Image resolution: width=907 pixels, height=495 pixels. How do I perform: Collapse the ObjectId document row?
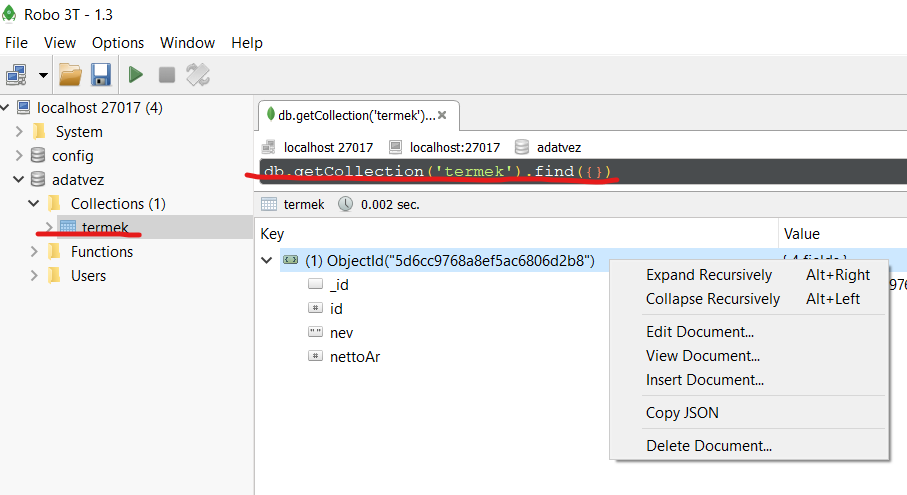coord(267,260)
